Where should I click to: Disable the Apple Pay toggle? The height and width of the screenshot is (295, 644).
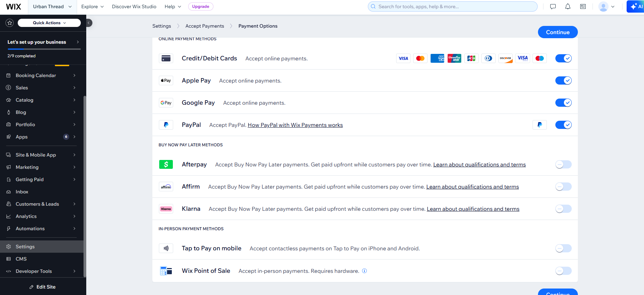point(564,80)
